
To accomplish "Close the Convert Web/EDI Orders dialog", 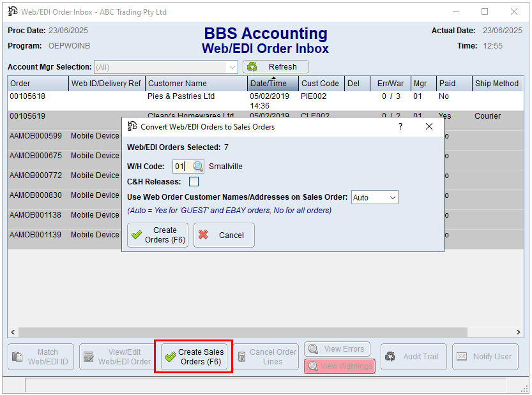I will pos(429,126).
